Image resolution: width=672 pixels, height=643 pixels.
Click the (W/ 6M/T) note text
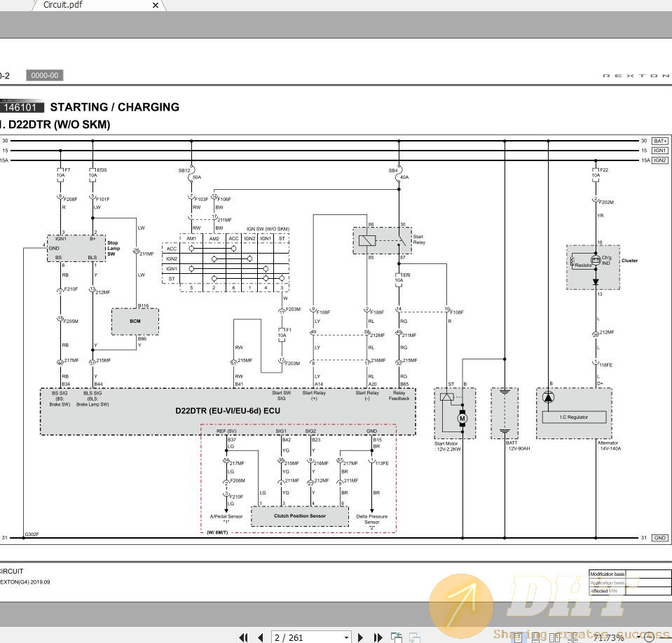[x=218, y=532]
